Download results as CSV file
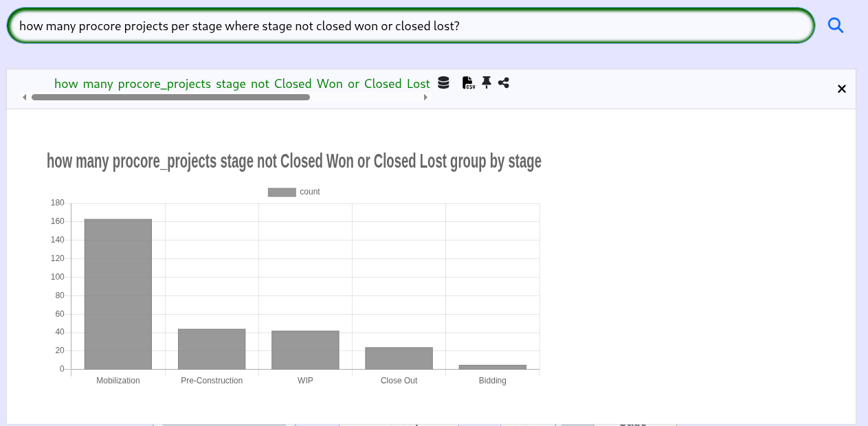868x426 pixels. (469, 83)
